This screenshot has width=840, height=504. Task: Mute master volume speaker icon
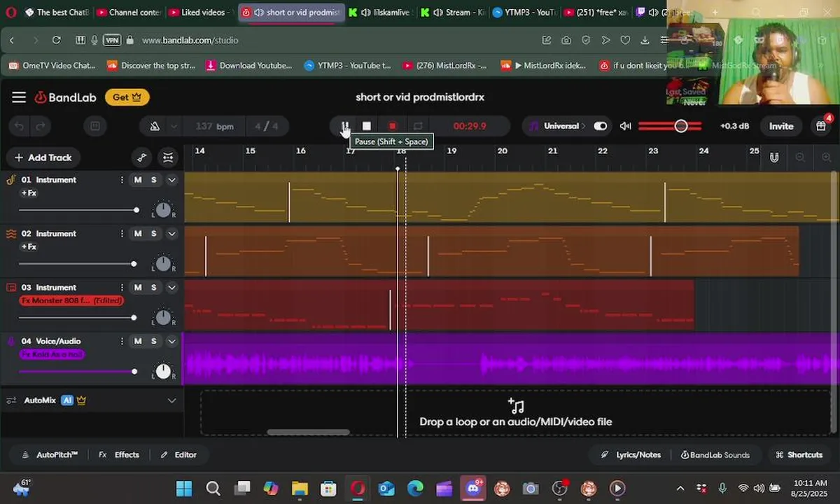click(625, 126)
